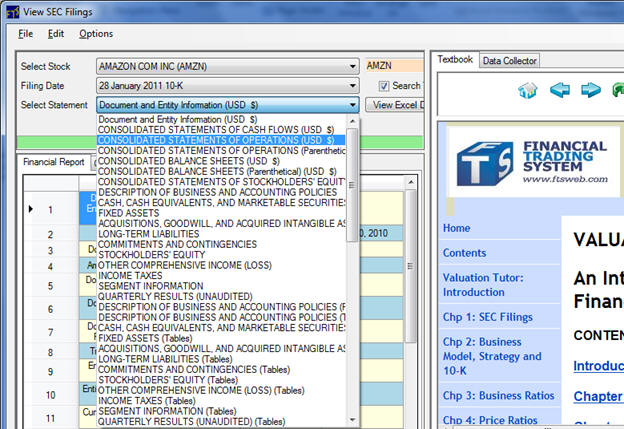Select row header 5 in report grid
This screenshot has width=624, height=429.
[x=51, y=286]
